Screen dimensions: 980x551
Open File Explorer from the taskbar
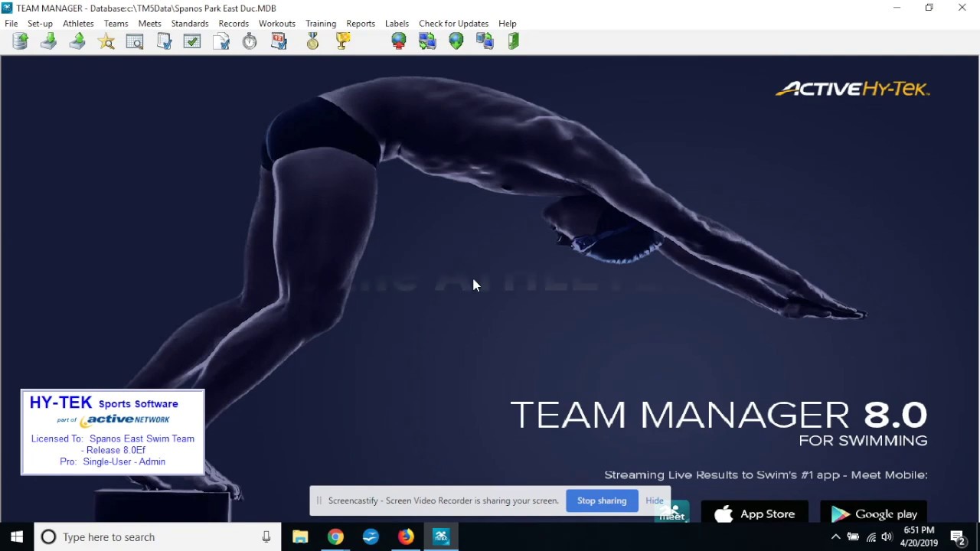[300, 537]
